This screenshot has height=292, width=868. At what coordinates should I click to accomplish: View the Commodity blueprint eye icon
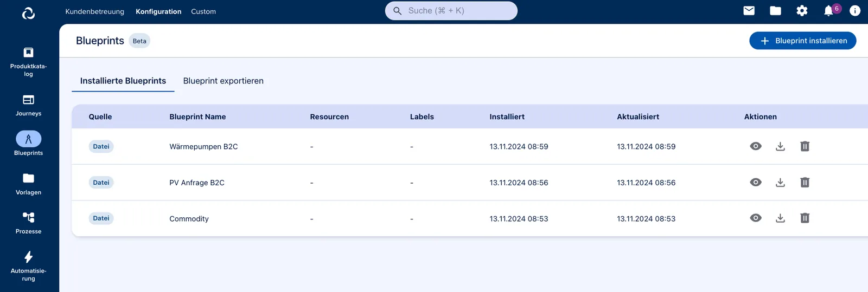point(756,218)
